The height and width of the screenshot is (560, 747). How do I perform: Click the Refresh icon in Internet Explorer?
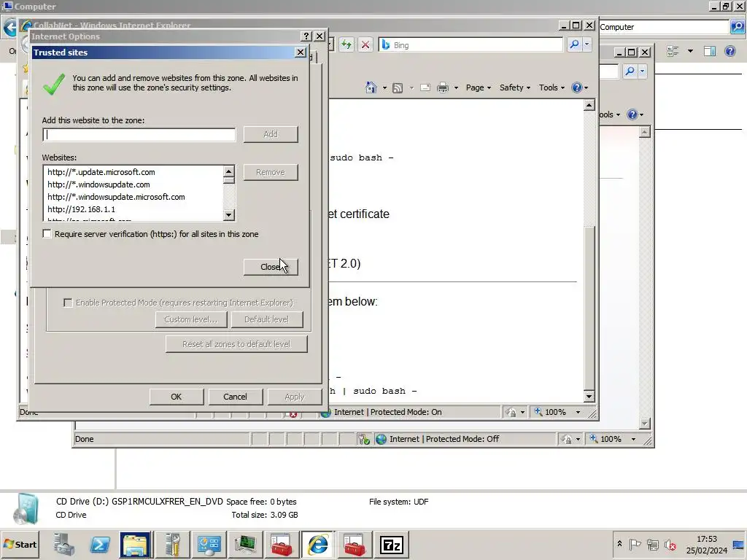pyautogui.click(x=347, y=44)
